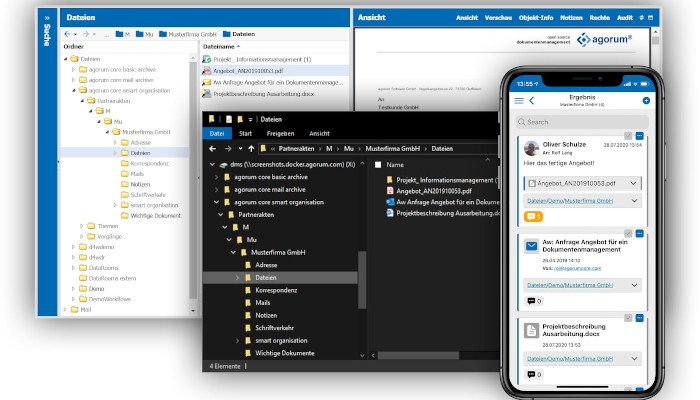
Task: Expand the path dropdown on Oliver Schulze card
Action: tap(634, 201)
